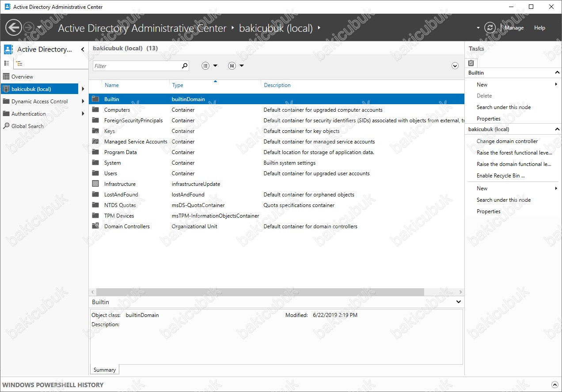Select Global Search in navigation pane
The image size is (562, 392).
pyautogui.click(x=27, y=126)
